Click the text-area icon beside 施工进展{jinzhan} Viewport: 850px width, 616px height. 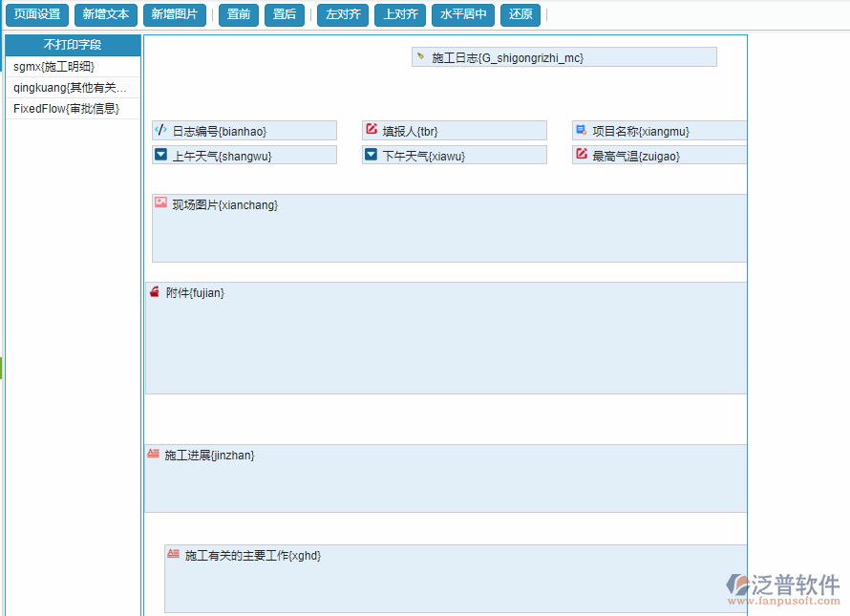(154, 454)
